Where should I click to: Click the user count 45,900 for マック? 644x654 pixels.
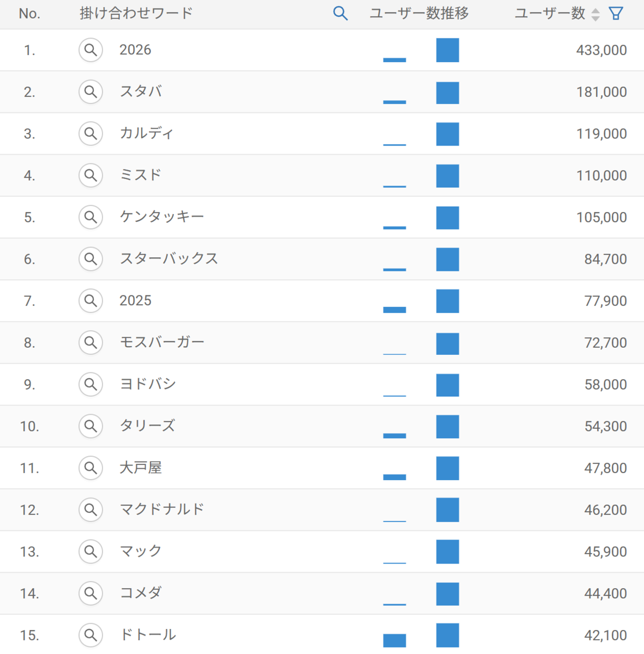605,552
